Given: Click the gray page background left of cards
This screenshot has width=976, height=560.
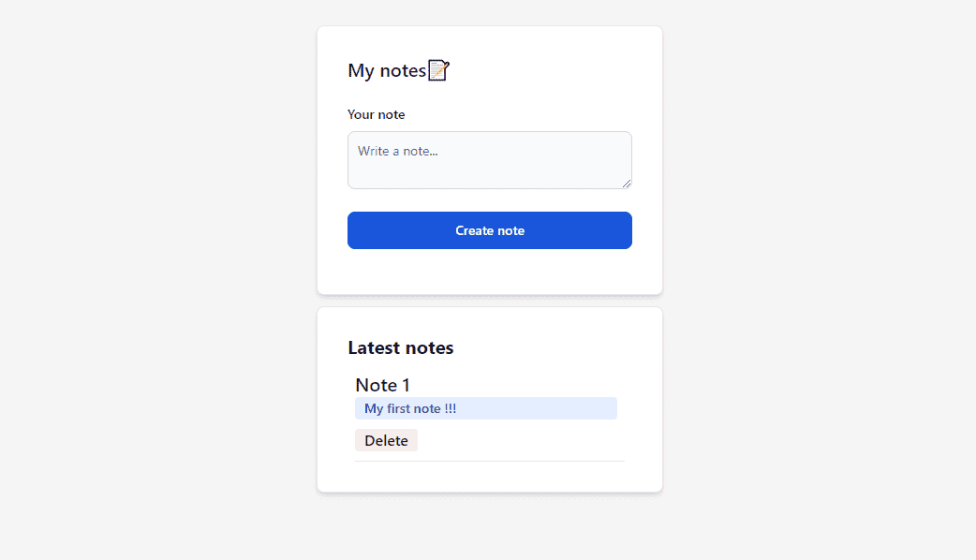Looking at the screenshot, I should tap(158, 280).
